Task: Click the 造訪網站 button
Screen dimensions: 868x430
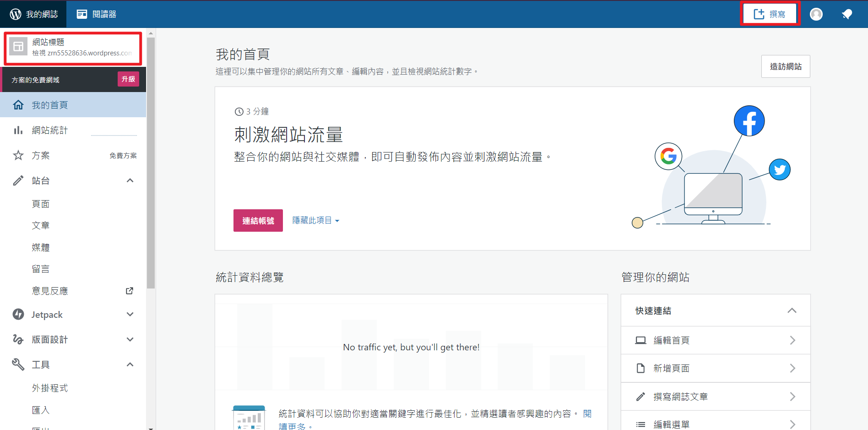Action: tap(785, 67)
